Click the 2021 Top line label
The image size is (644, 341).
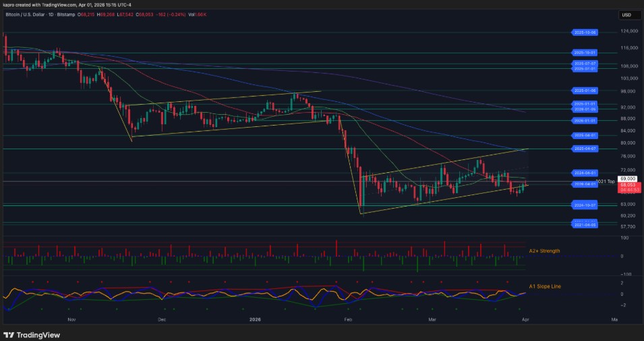click(605, 182)
